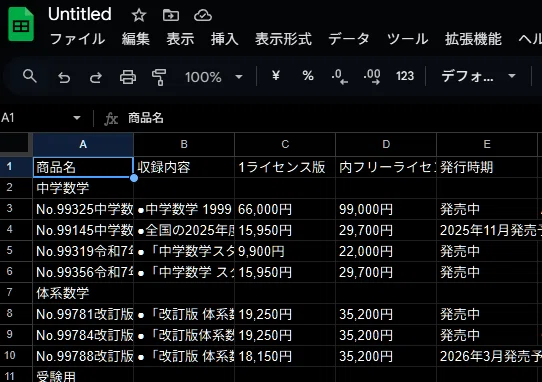Star the Untitled document
The width and height of the screenshot is (542, 382).
[x=139, y=15]
